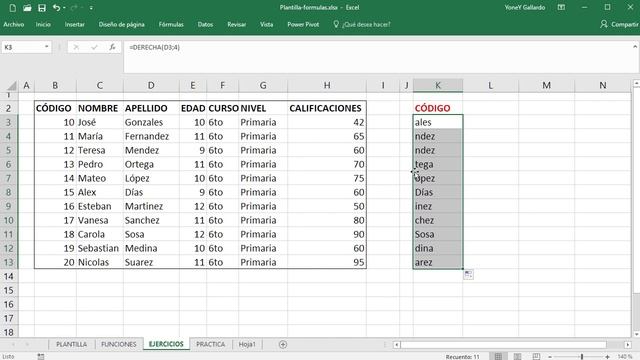Open the Revisar ribbon tab

click(x=236, y=24)
